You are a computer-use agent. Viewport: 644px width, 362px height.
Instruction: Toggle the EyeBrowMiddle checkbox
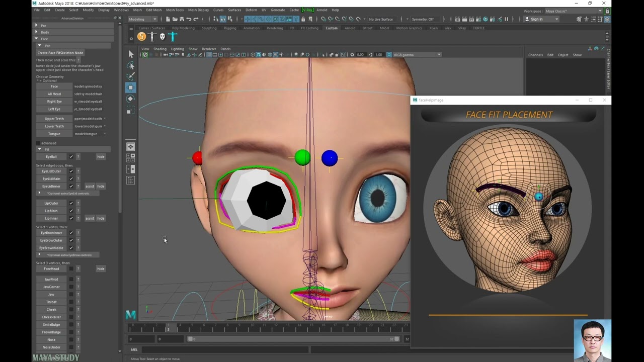pyautogui.click(x=71, y=248)
